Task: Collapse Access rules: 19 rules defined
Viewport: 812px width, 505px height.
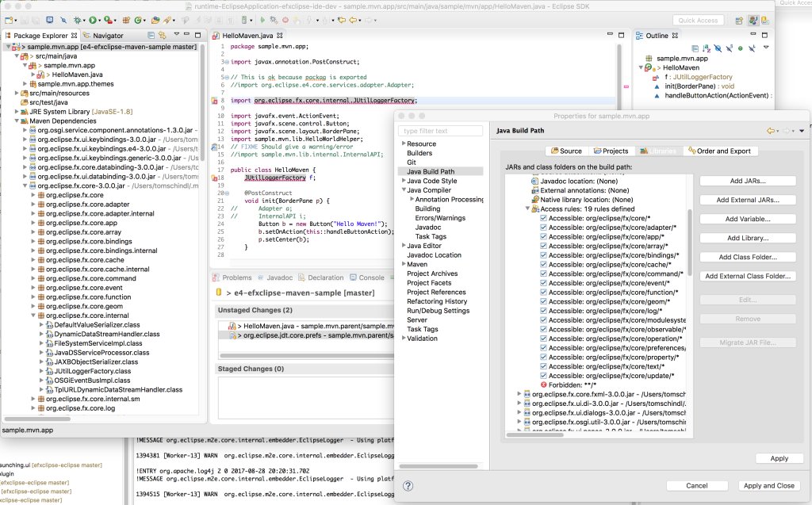Action: coord(527,209)
